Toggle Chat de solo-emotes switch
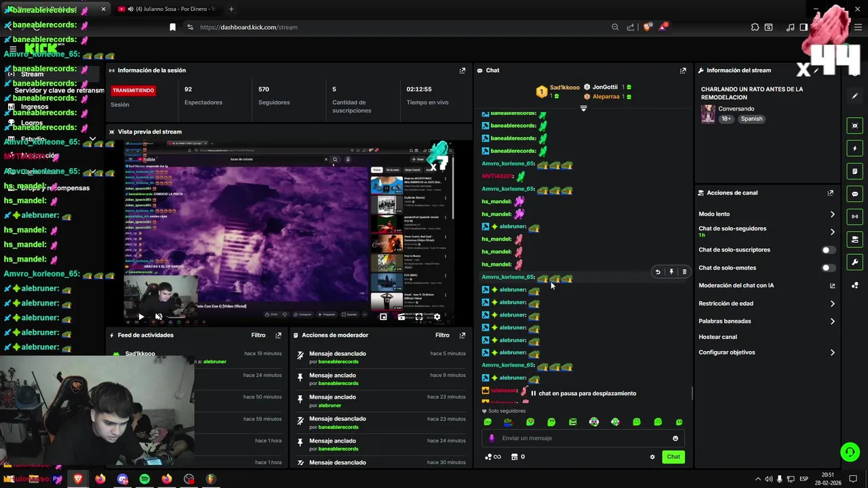Image resolution: width=868 pixels, height=488 pixels. pos(828,268)
